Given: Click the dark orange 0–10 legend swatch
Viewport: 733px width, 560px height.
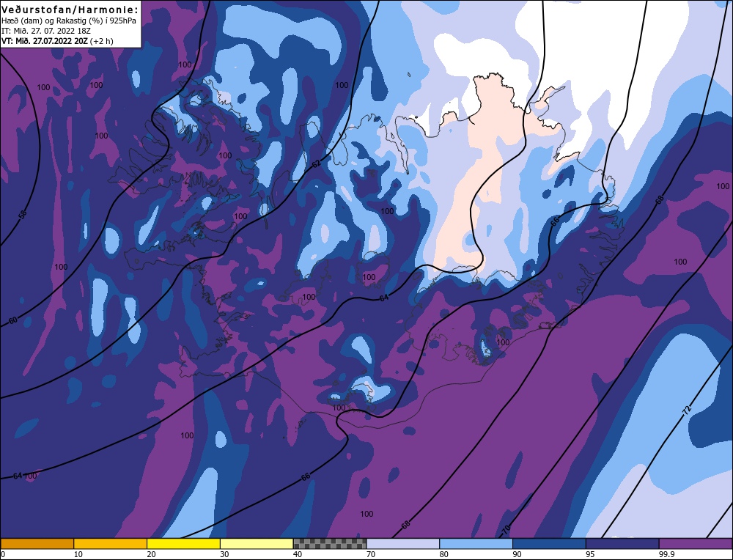Looking at the screenshot, I should [x=37, y=543].
